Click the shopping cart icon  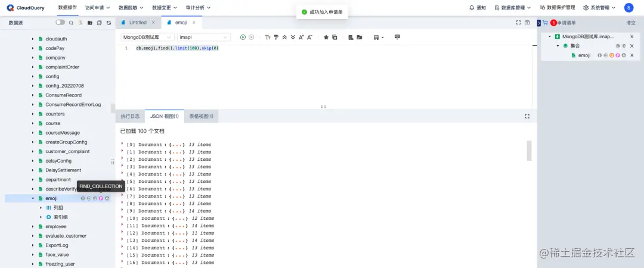point(545,23)
